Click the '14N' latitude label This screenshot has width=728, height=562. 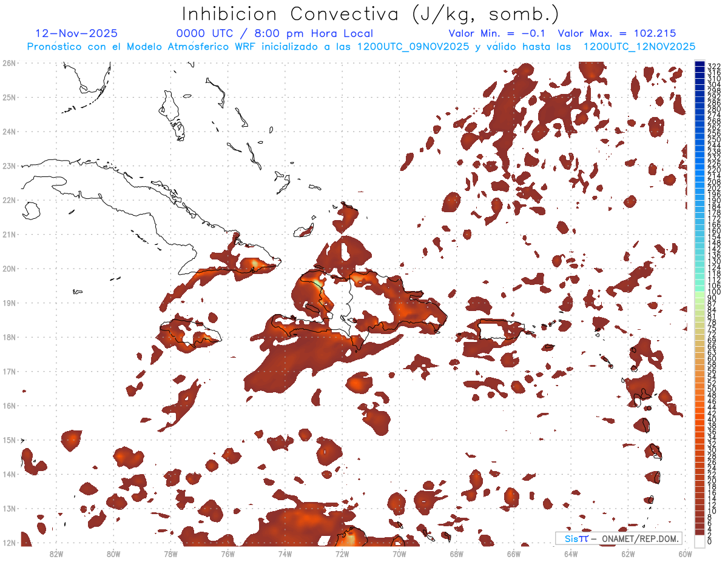[9, 474]
